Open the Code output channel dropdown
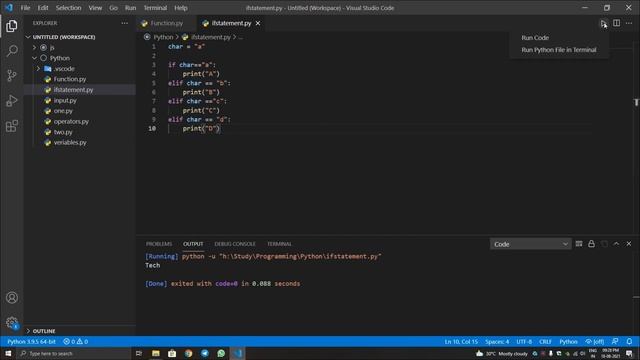640x360 pixels. [530, 244]
